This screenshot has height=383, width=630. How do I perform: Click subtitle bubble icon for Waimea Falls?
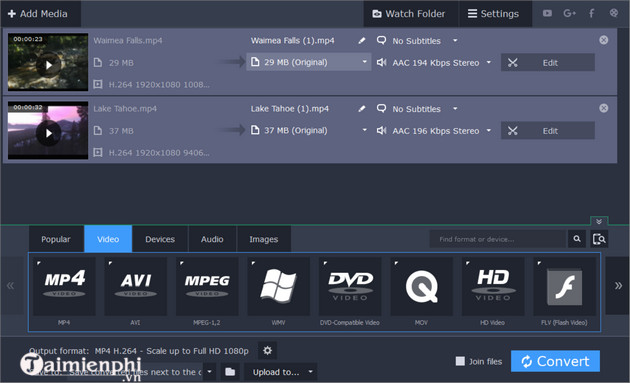click(x=381, y=40)
